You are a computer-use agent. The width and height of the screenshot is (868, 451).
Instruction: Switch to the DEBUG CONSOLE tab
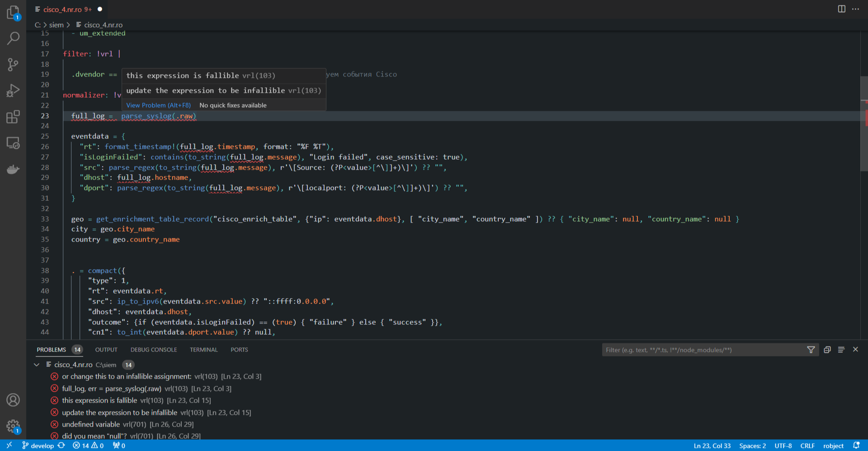[154, 350]
